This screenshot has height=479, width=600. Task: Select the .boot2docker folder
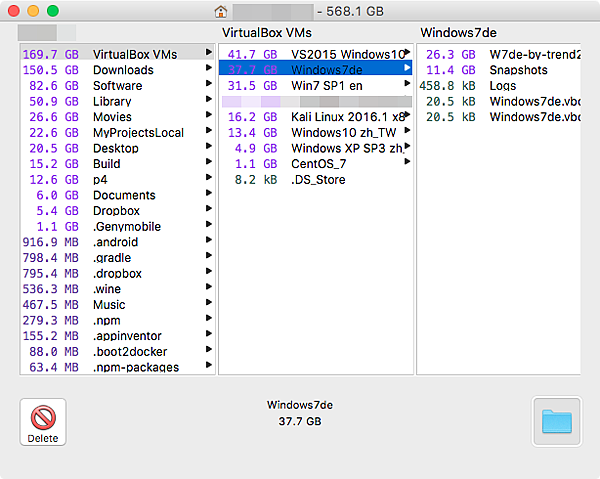(x=117, y=352)
